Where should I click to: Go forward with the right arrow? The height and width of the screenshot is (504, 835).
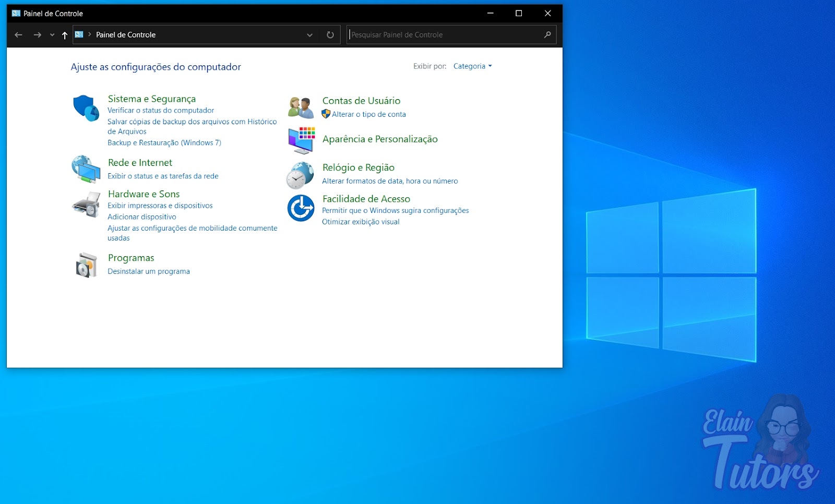point(37,35)
